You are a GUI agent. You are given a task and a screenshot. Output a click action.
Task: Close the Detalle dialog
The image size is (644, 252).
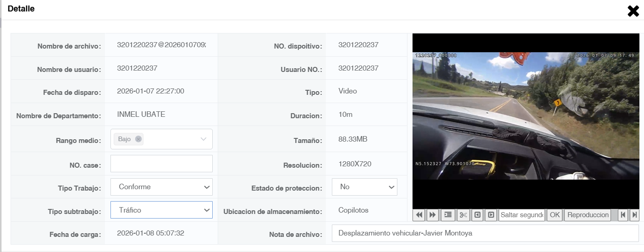click(x=633, y=11)
